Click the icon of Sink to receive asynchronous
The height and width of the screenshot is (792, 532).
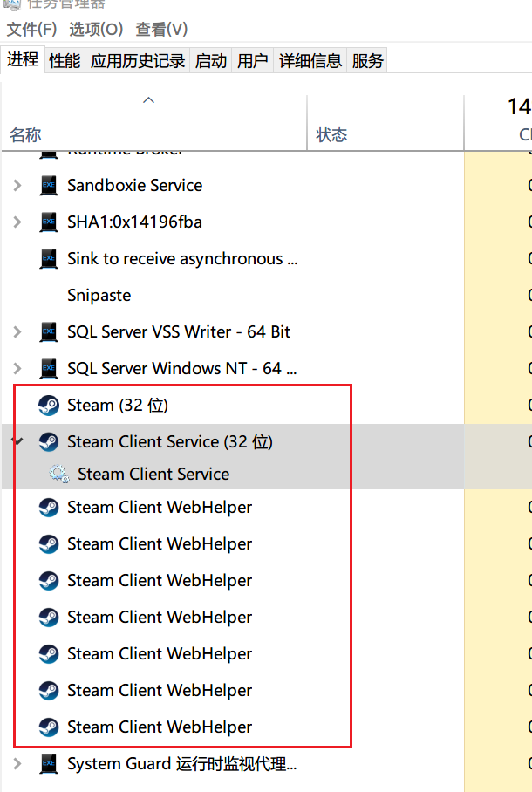click(x=49, y=258)
